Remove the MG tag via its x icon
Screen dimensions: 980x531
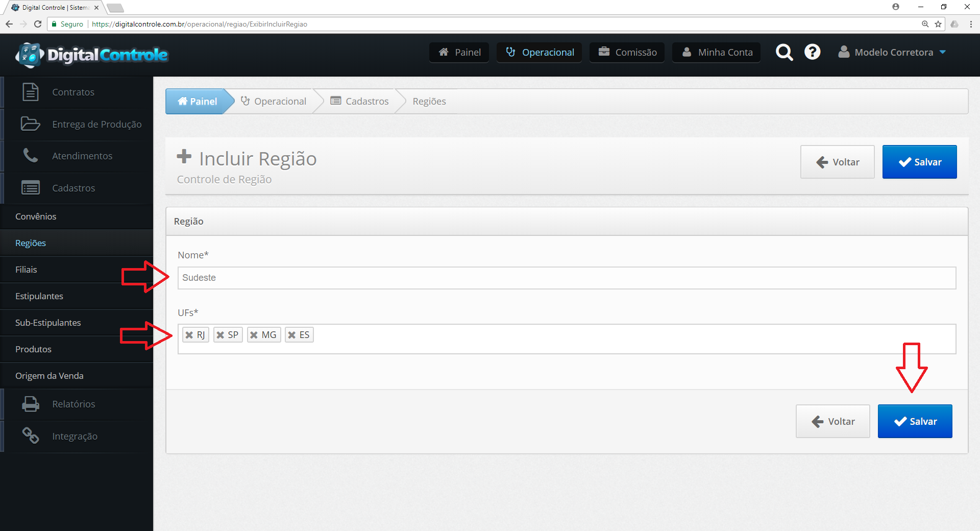(254, 335)
